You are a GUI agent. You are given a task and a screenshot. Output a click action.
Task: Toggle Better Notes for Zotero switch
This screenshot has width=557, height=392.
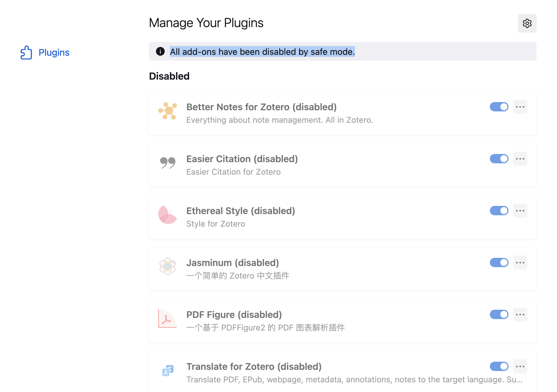click(499, 107)
